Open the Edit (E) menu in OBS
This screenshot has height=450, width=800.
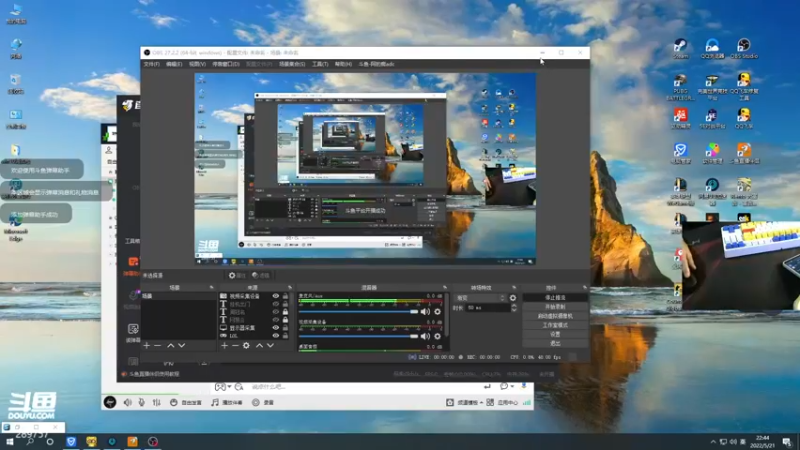pos(174,64)
